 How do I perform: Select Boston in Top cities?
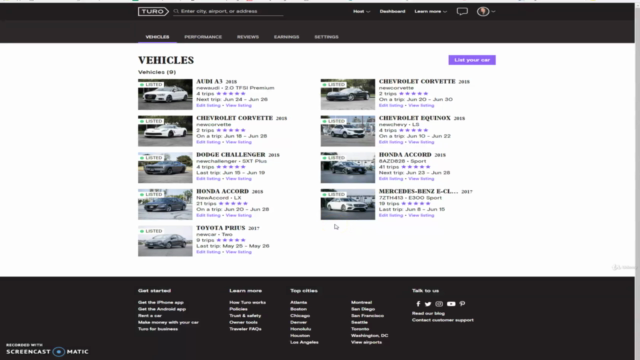click(x=298, y=309)
